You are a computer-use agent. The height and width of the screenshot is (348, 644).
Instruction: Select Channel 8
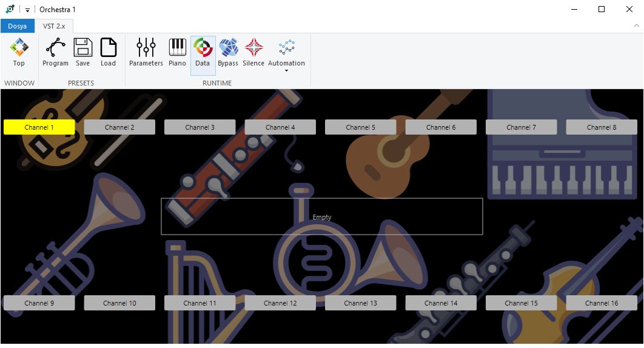pos(602,127)
